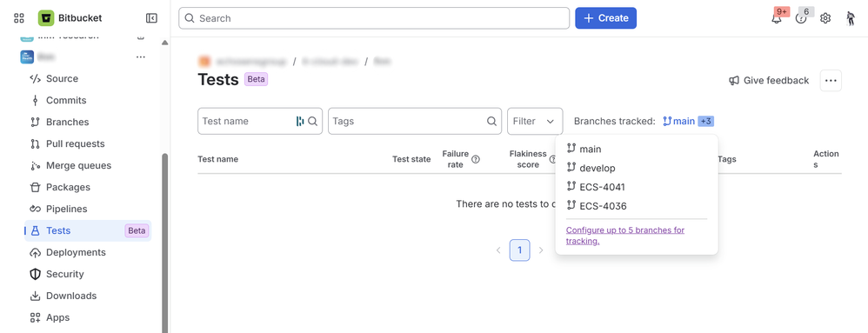
Task: Click the Tags column header
Action: tap(727, 159)
